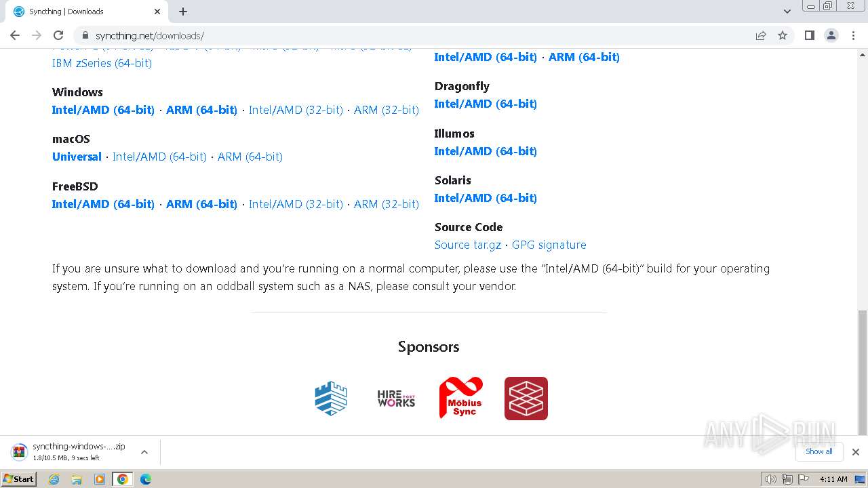868x488 pixels.
Task: Download macOS Intel/AMD (64-bit) build
Action: tap(159, 157)
